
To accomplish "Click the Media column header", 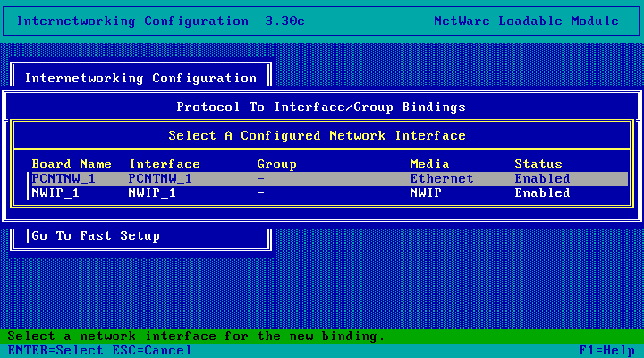I will (x=429, y=165).
